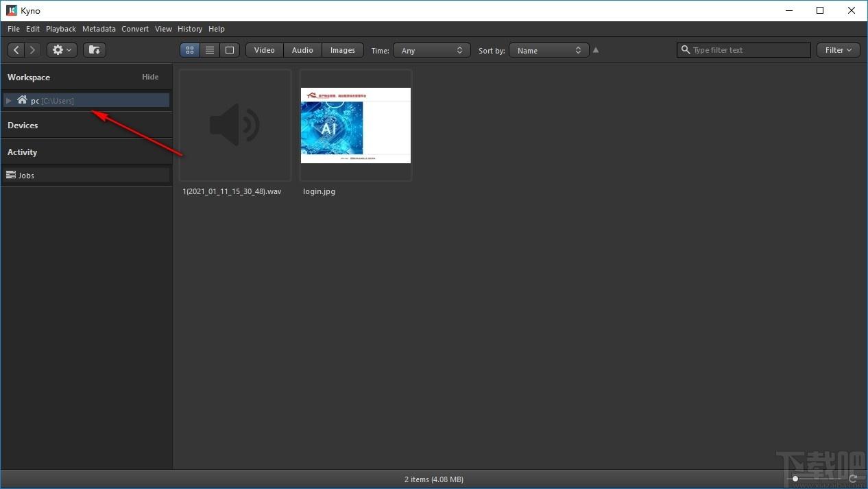Switch to grid thumbnail view
This screenshot has height=489, width=868.
(x=190, y=50)
